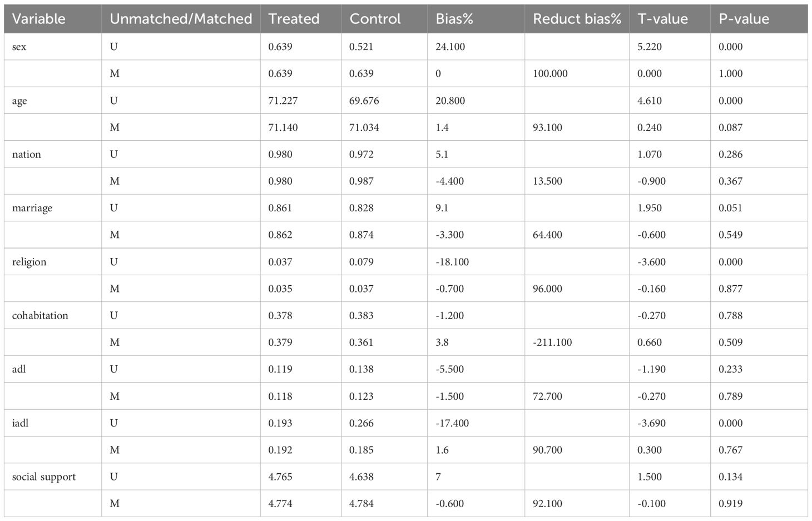Select the 69.676 control value
The width and height of the screenshot is (812, 521).
364,101
